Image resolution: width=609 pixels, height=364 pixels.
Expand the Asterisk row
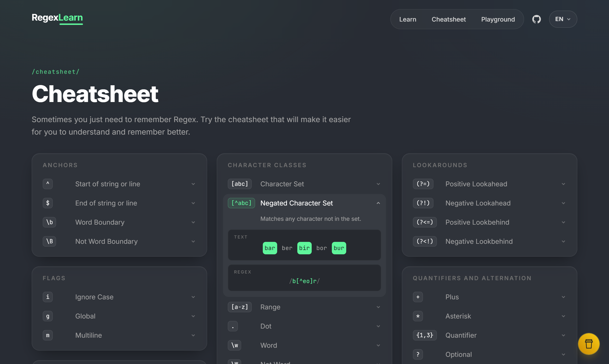click(489, 316)
